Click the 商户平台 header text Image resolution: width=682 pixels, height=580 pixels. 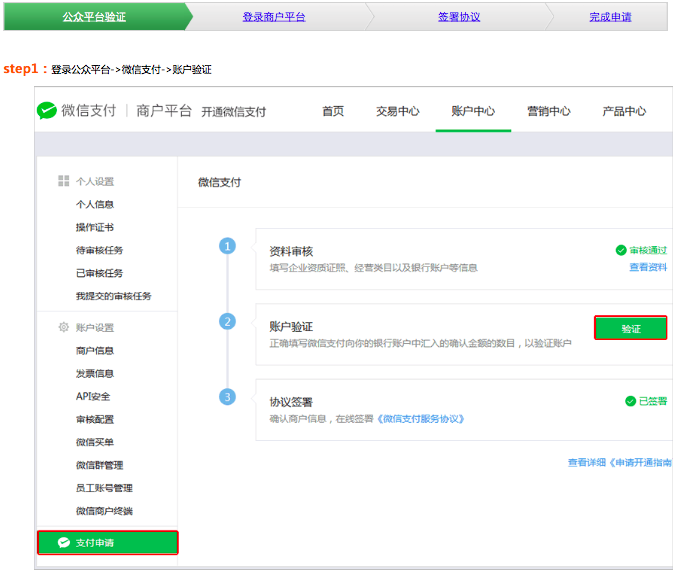click(x=164, y=111)
